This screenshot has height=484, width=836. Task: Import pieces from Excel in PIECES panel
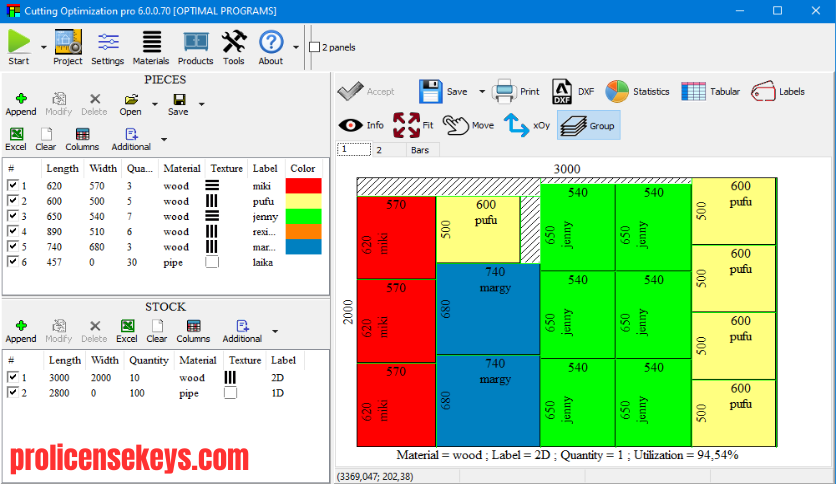16,140
